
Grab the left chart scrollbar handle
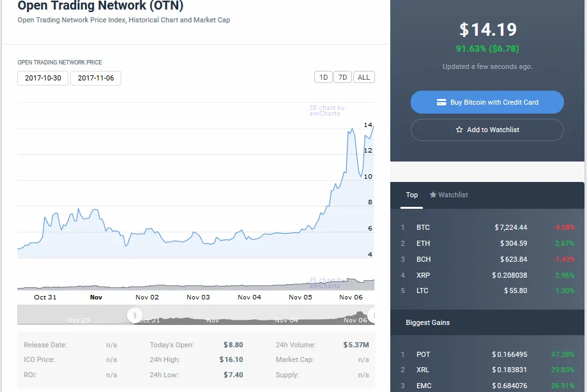135,315
